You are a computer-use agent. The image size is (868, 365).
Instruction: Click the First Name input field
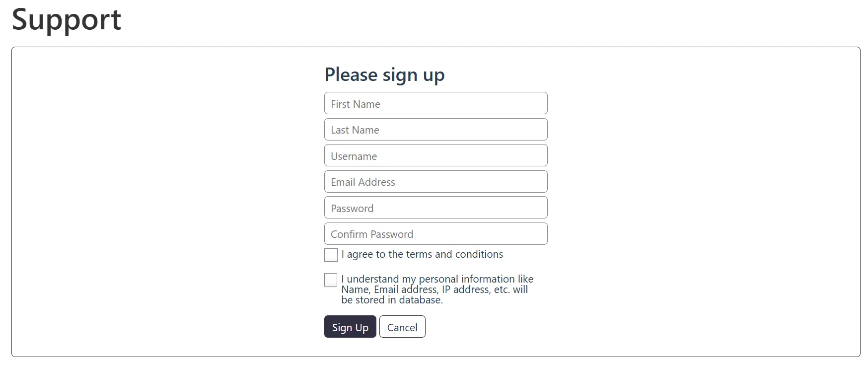[435, 103]
